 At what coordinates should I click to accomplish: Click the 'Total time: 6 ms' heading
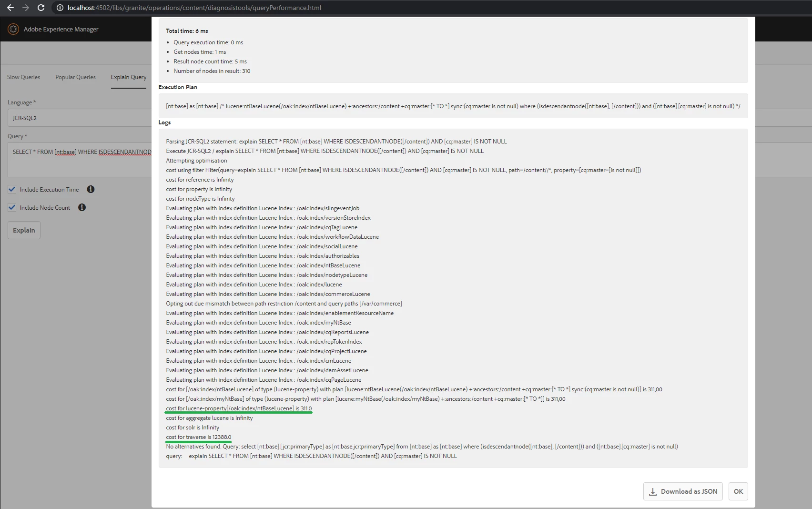(x=187, y=31)
